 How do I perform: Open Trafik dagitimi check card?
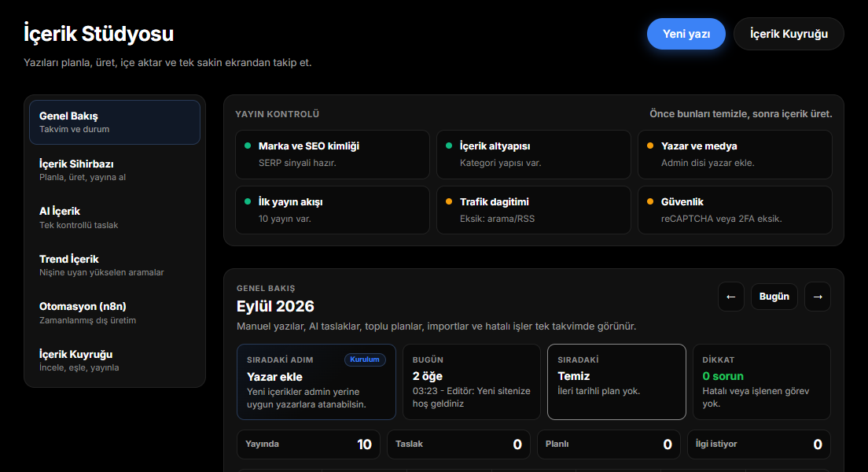[534, 210]
